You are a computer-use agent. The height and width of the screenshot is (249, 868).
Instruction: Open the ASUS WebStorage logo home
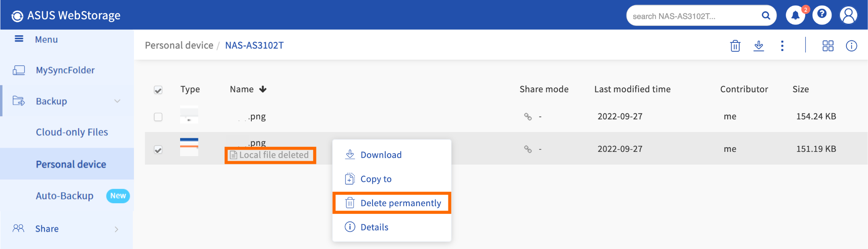66,16
